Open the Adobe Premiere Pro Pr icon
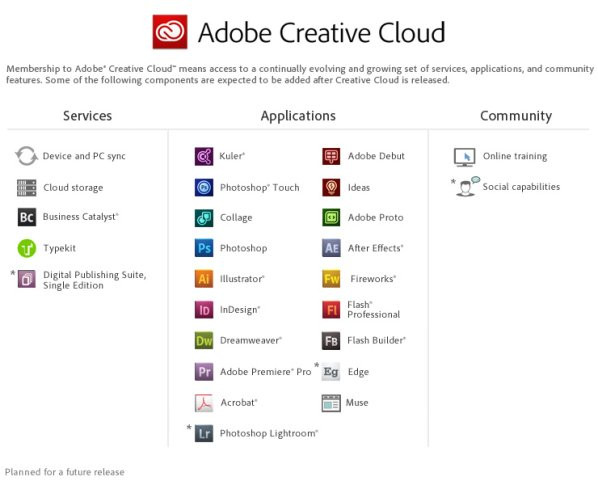Image resolution: width=598 pixels, height=485 pixels. [204, 371]
